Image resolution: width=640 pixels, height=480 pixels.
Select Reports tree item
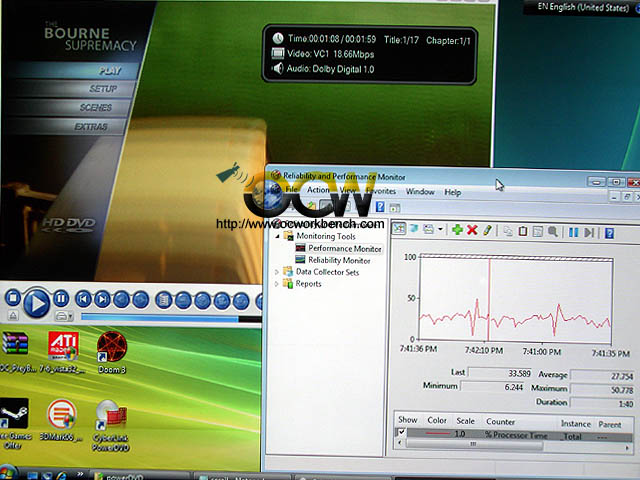pos(308,284)
